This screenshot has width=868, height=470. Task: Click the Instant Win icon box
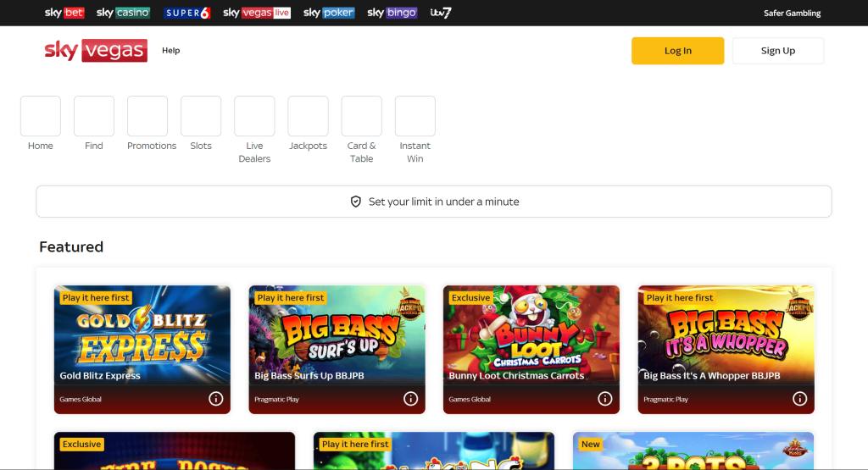point(415,116)
